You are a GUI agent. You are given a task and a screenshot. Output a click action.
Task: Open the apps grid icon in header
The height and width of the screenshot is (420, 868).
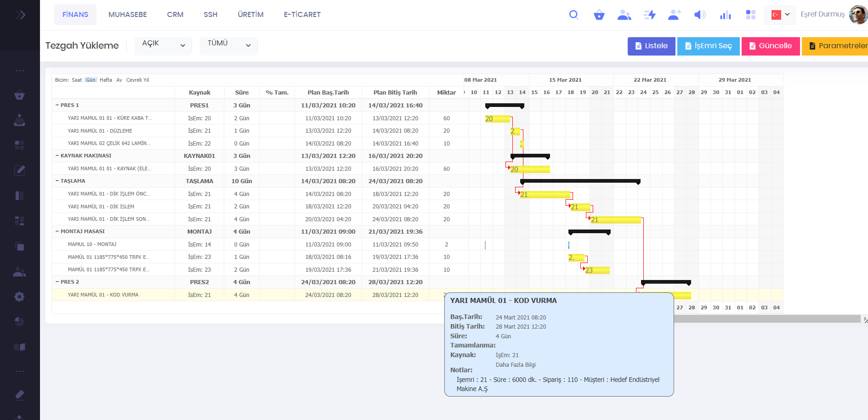click(x=750, y=15)
